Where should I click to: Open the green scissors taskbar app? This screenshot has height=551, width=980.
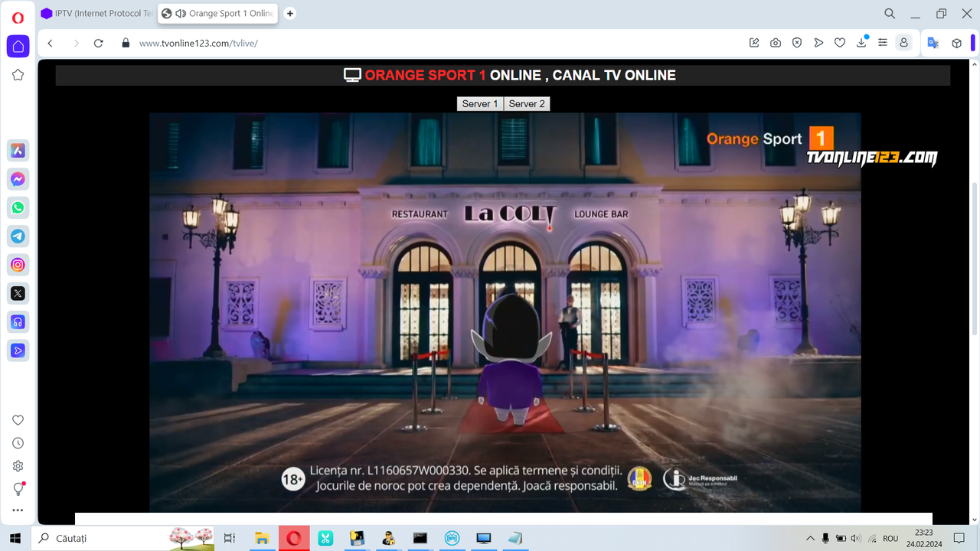(325, 538)
